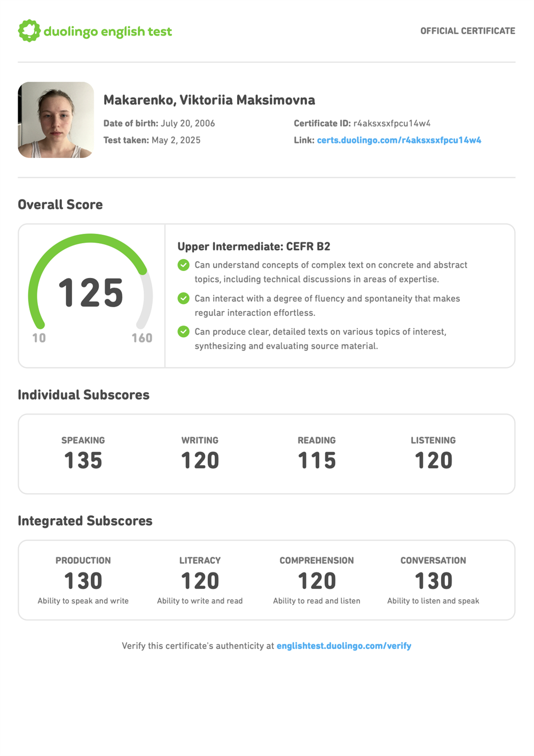Select the Production subscore 130
Screen dimensions: 534x756
[83, 581]
